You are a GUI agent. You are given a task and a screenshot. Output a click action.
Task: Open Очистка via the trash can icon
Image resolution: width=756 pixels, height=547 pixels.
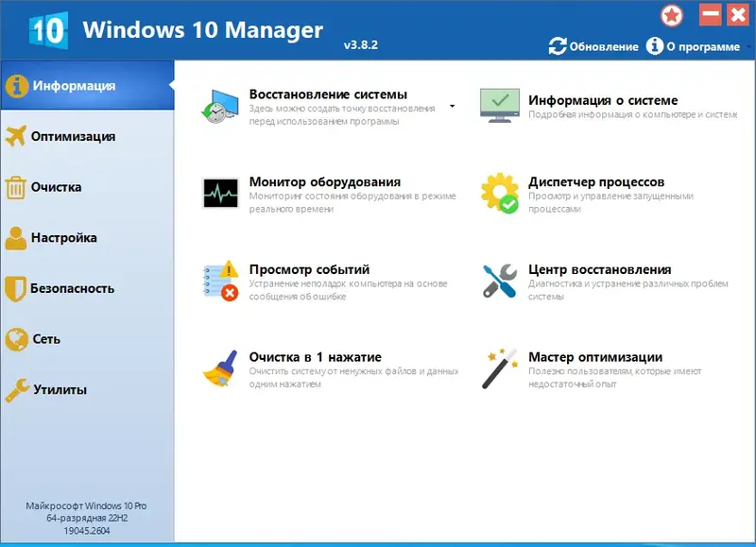18,187
